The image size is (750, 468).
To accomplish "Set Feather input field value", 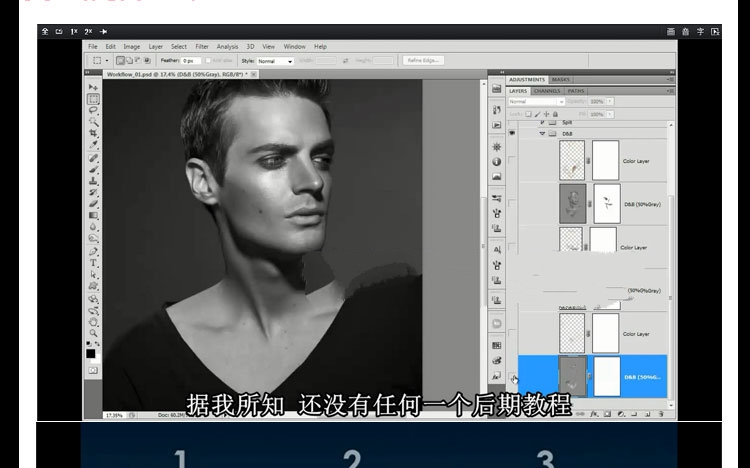I will click(x=192, y=61).
